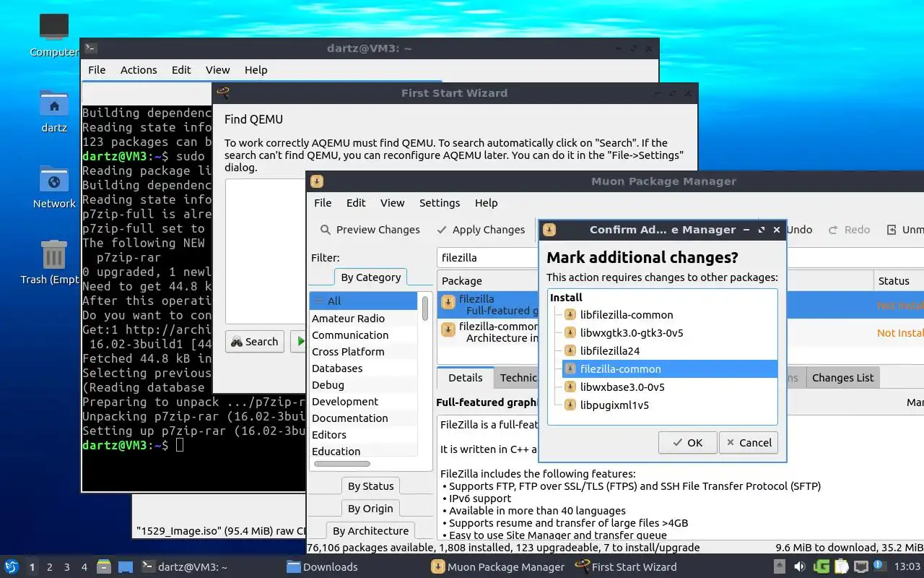Open the file manager panel launcher

point(104,567)
